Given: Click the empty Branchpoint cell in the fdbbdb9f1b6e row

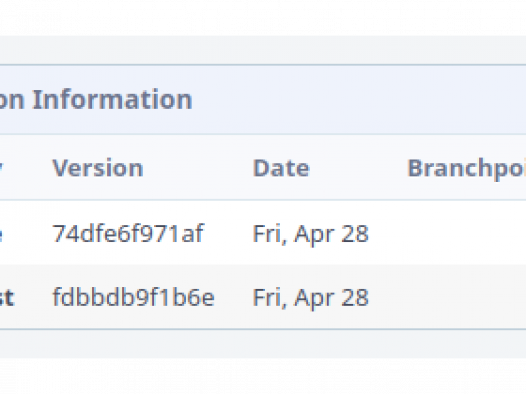Looking at the screenshot, I should (467, 297).
